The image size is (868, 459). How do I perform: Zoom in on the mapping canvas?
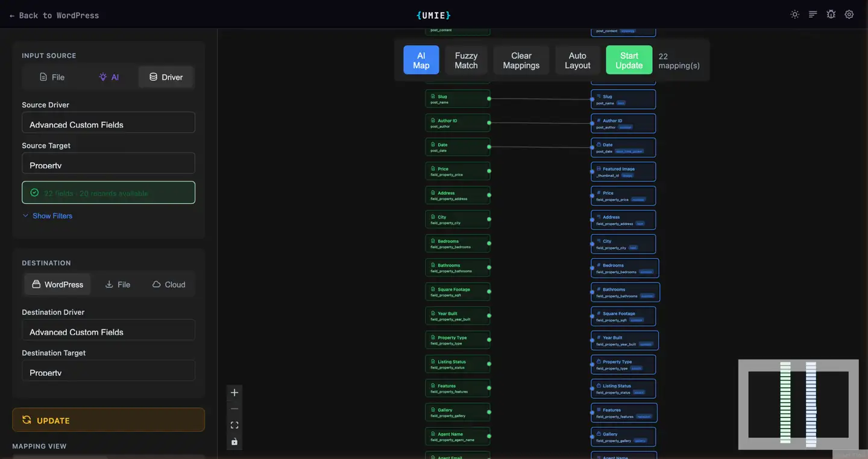pos(234,393)
